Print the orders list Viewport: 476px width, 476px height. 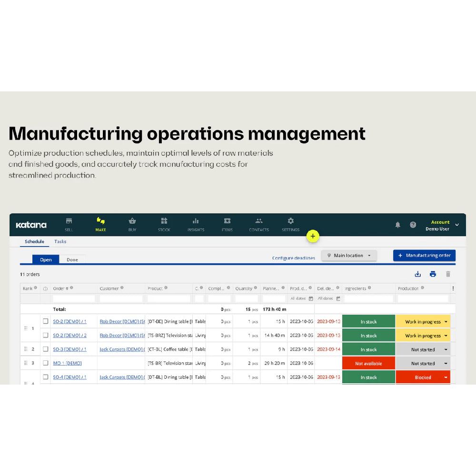(433, 274)
